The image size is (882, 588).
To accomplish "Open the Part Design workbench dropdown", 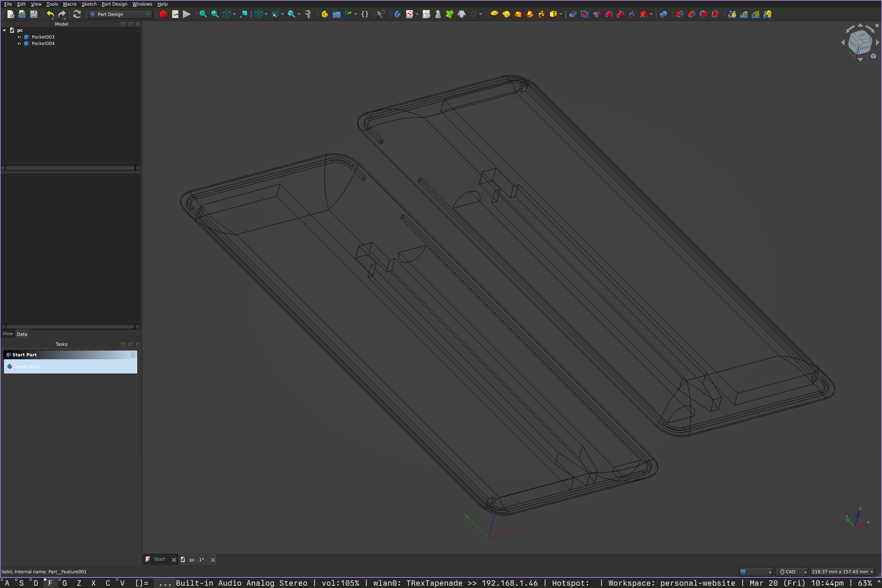I will point(120,14).
